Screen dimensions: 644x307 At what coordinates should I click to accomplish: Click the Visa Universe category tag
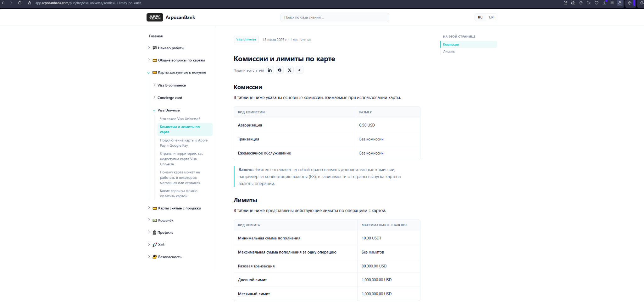(246, 39)
